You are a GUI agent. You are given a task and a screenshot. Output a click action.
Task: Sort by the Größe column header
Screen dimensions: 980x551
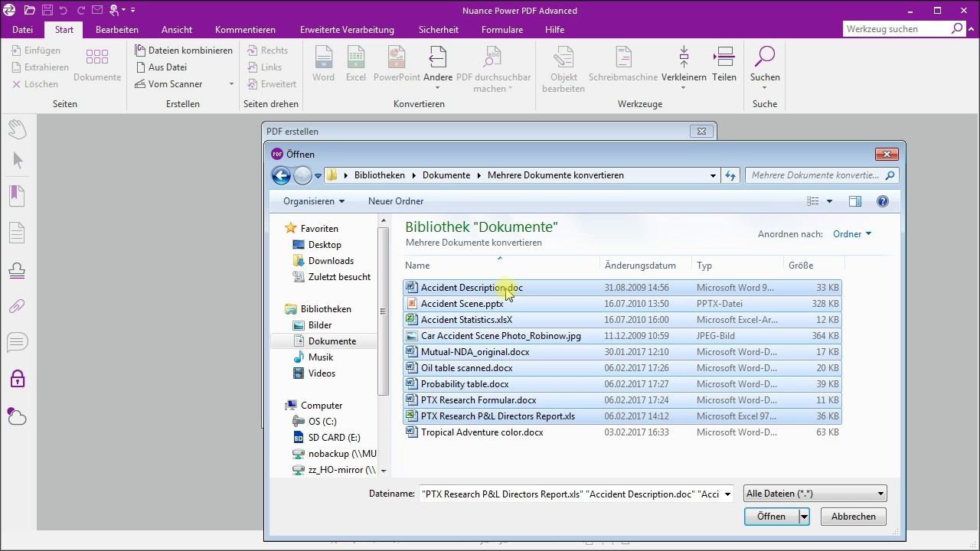[801, 266]
